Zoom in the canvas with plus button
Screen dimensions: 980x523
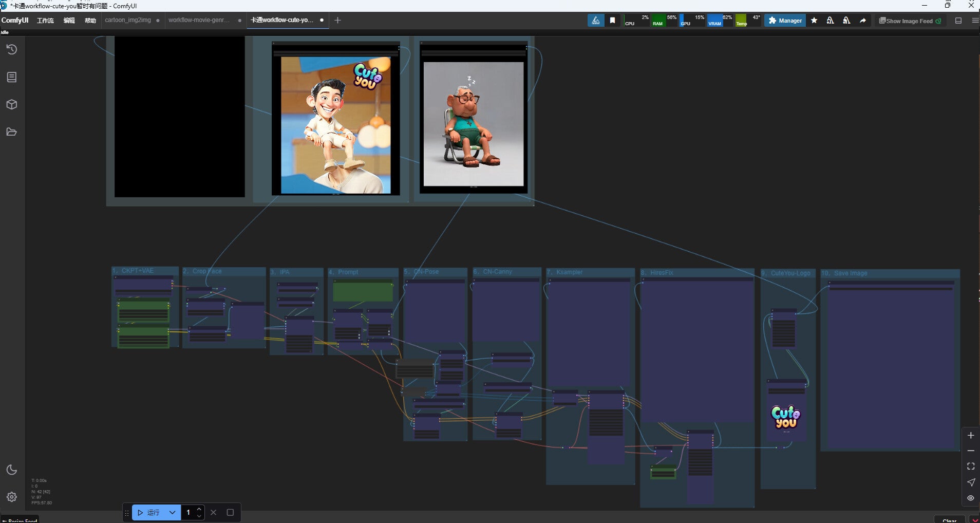click(971, 435)
